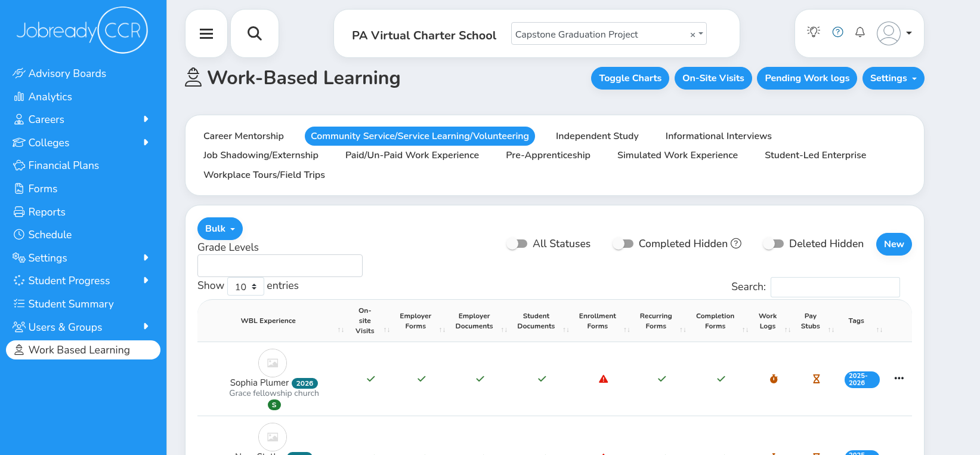Click the New button
The image size is (980, 455).
(894, 244)
